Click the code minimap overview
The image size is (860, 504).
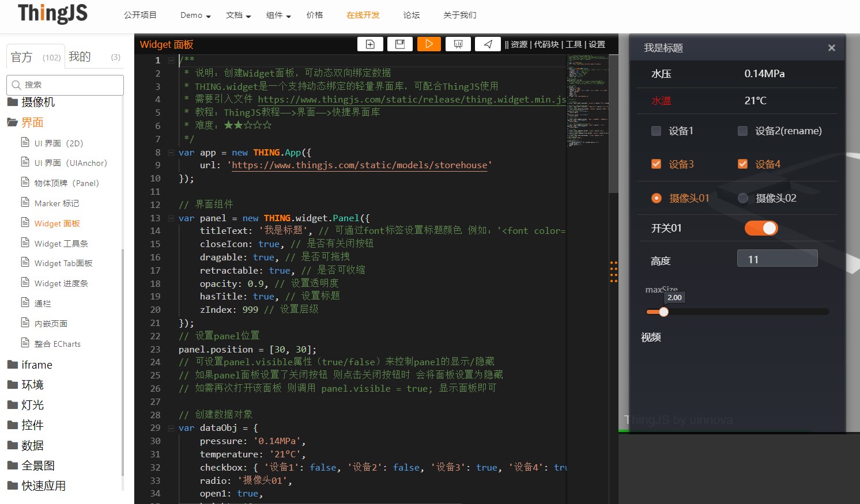(x=588, y=101)
